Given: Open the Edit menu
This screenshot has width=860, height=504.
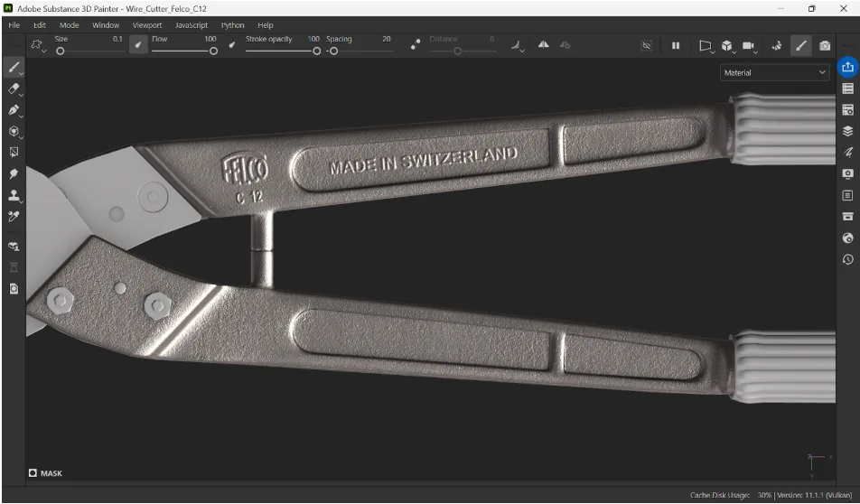Looking at the screenshot, I should pos(40,25).
